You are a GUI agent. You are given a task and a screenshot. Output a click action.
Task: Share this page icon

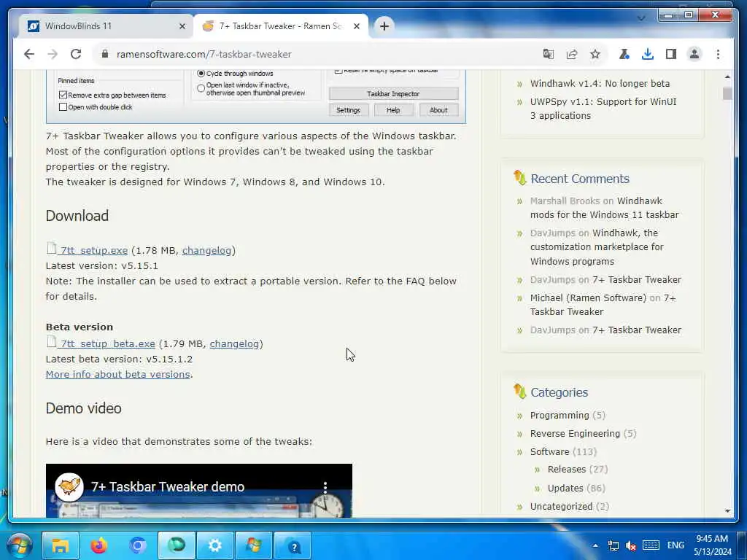(572, 54)
